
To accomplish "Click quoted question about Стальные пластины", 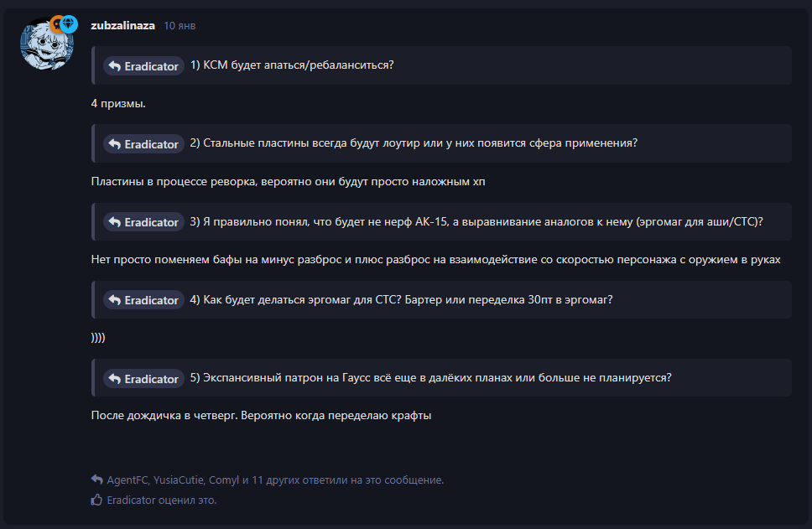I will tap(414, 143).
